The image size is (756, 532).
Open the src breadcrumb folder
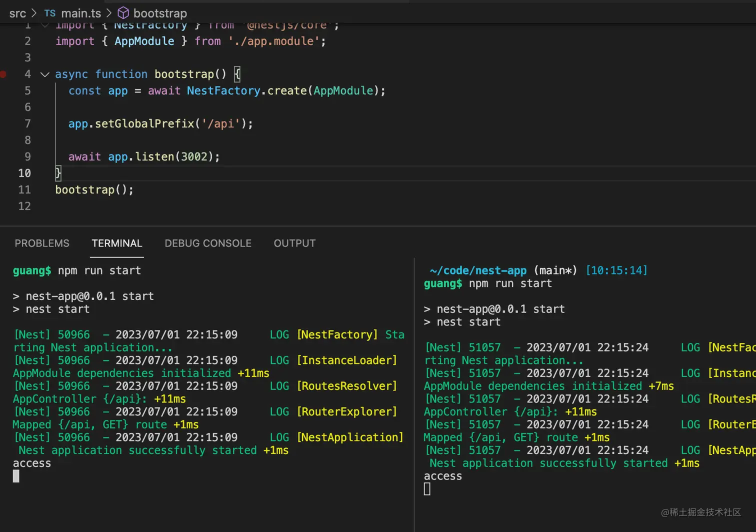click(17, 13)
